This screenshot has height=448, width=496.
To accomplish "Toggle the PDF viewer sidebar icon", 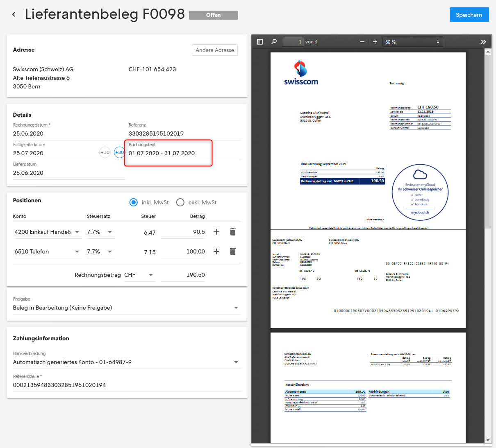I will (260, 42).
